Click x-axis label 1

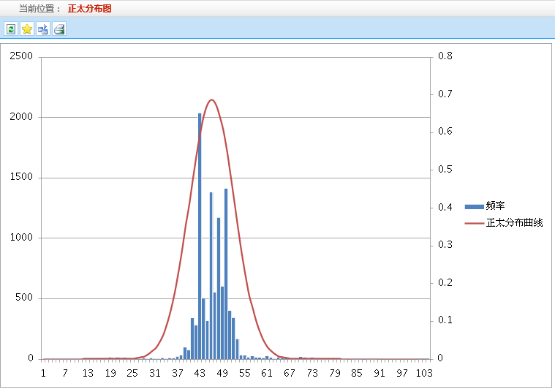pos(43,373)
